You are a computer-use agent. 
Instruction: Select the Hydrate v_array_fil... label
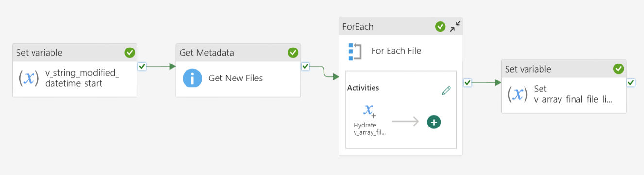(370, 129)
